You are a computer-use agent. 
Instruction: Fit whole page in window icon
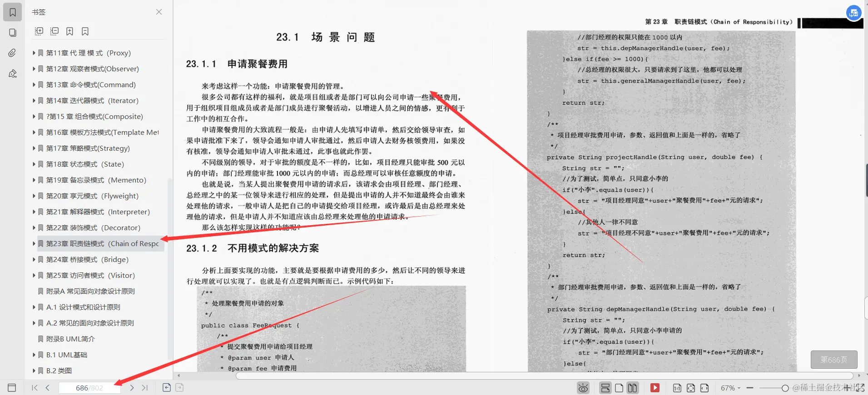click(x=691, y=388)
